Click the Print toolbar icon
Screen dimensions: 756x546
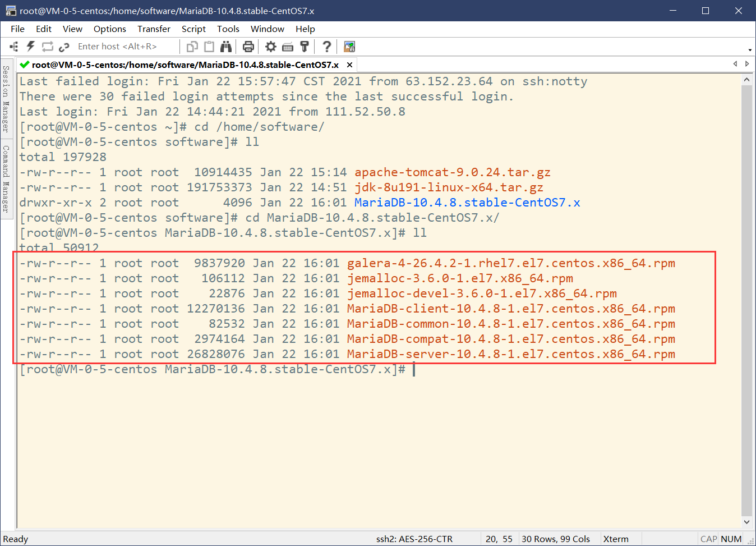(x=248, y=47)
